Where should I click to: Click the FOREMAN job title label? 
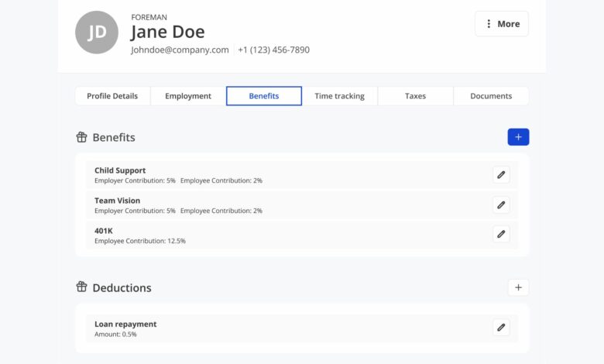click(149, 17)
